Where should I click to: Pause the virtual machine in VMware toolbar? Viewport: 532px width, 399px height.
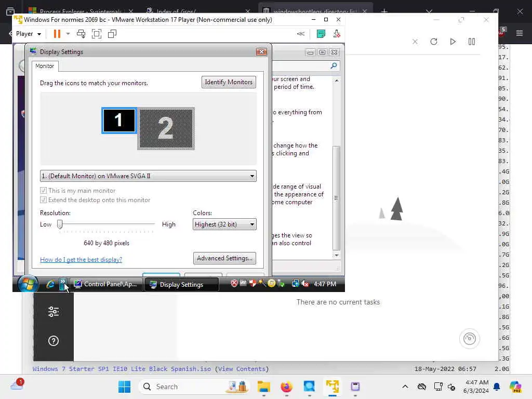click(57, 34)
